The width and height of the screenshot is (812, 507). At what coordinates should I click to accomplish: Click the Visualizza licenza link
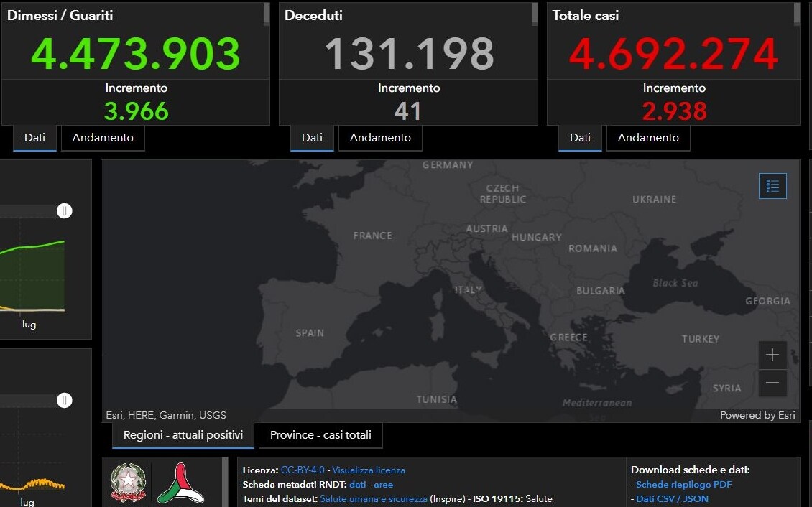point(369,470)
